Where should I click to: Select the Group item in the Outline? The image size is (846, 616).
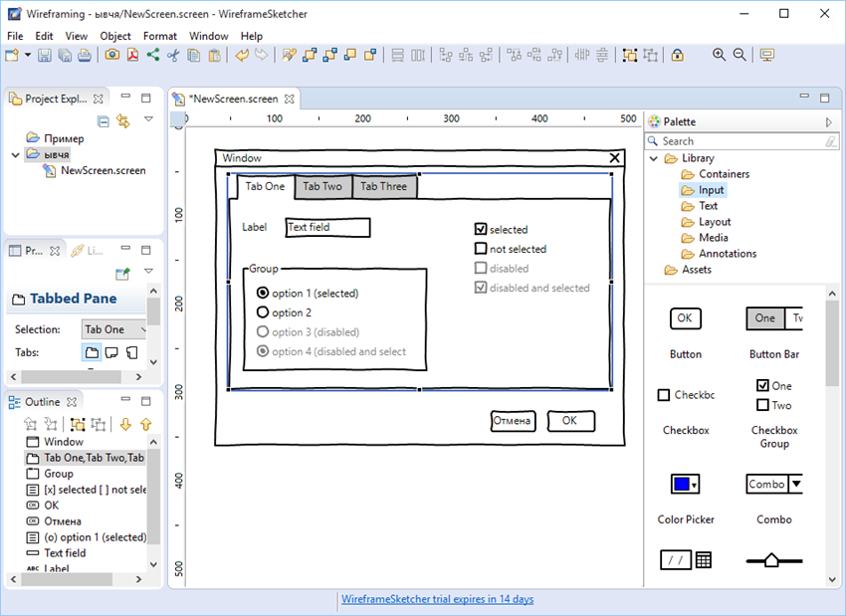50,474
